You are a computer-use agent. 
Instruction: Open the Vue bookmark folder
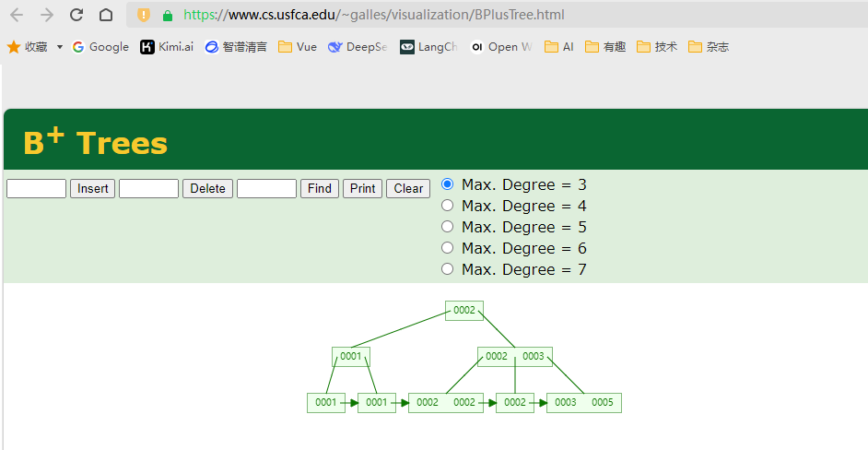(x=298, y=47)
